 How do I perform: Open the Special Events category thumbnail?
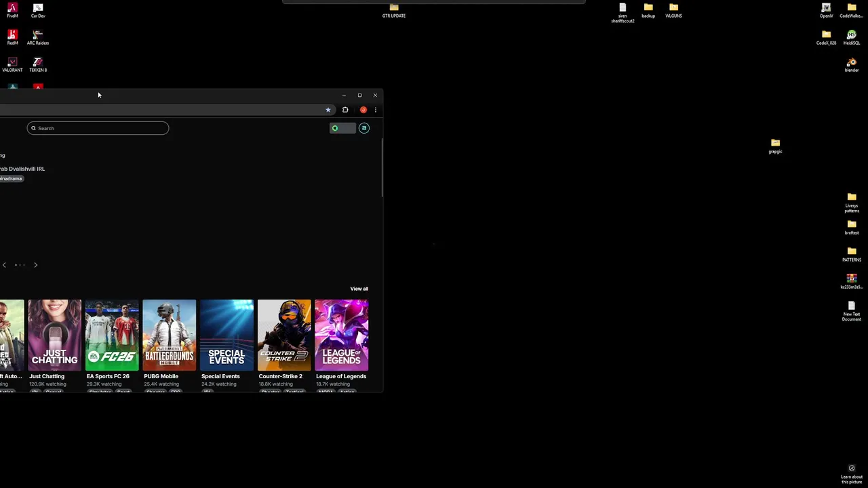click(227, 335)
